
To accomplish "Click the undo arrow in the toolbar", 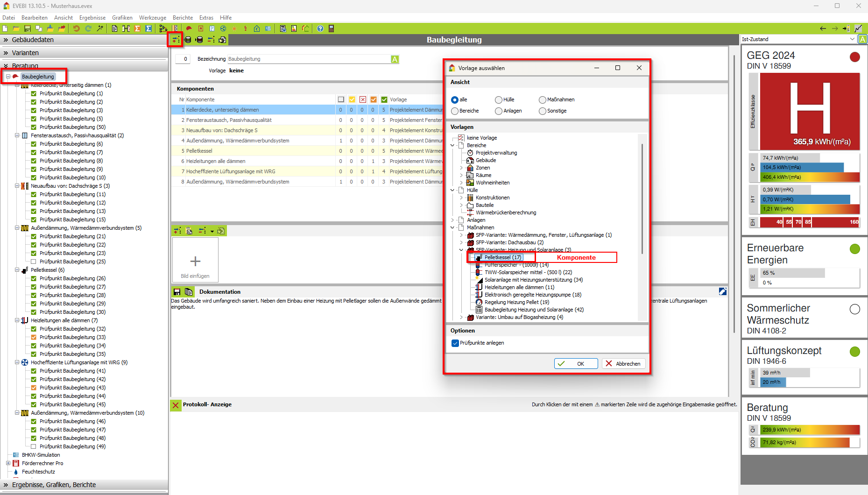I will tap(76, 28).
